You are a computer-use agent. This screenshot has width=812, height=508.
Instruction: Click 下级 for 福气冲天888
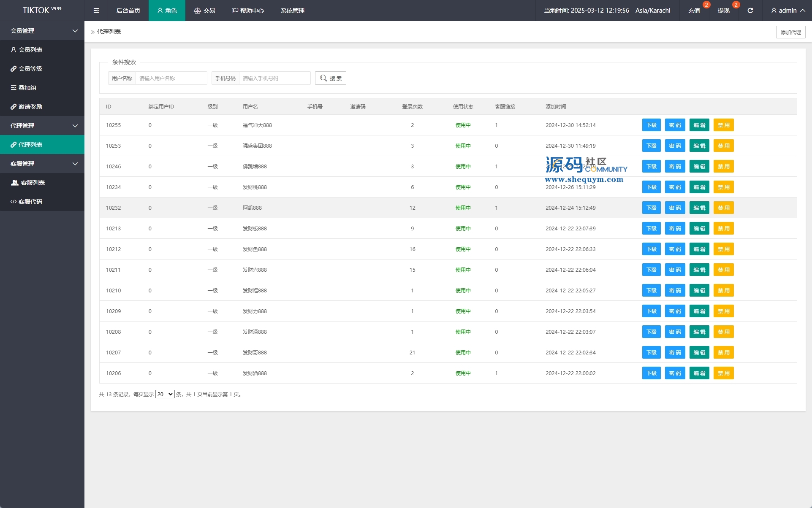pyautogui.click(x=652, y=125)
